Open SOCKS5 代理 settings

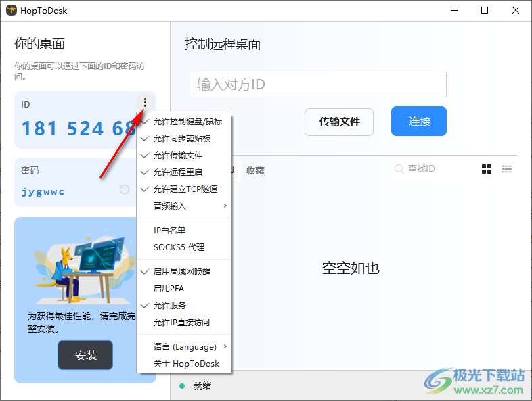[184, 247]
